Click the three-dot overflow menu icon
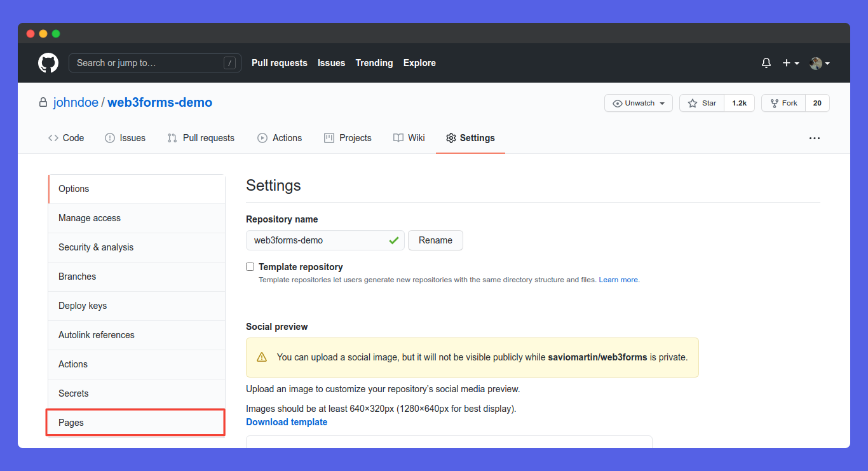Screen dimensions: 868x471 [814, 138]
